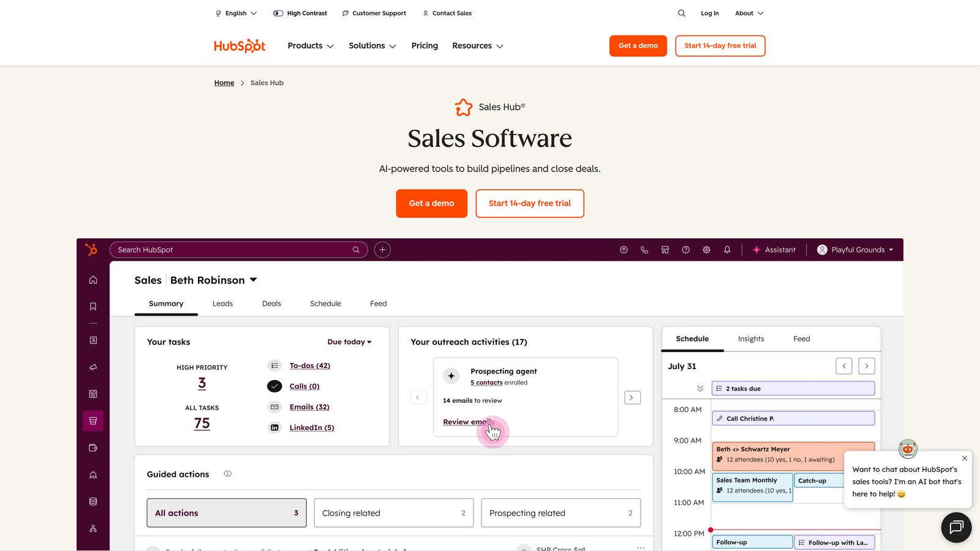The width and height of the screenshot is (980, 551).
Task: Open the Home icon in the sidebar
Action: click(x=92, y=280)
